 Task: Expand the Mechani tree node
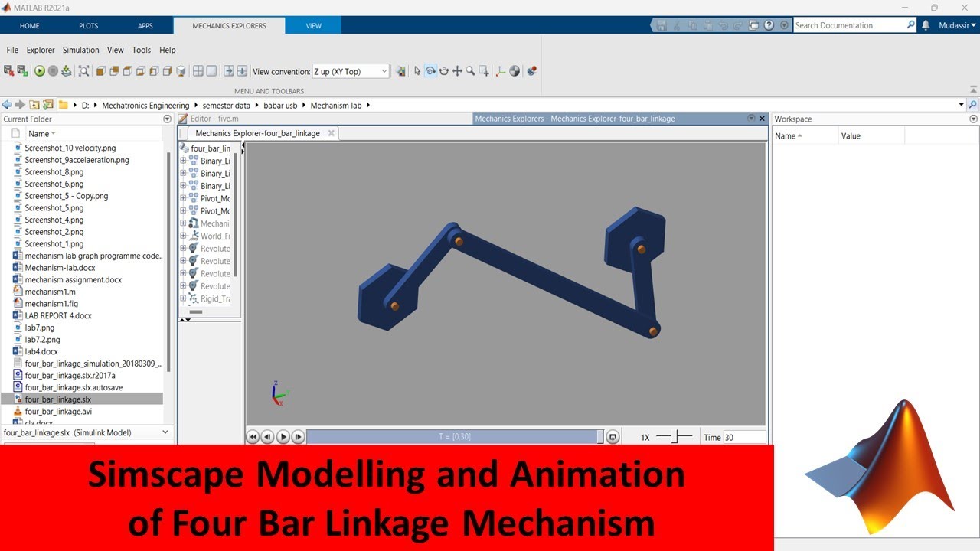tap(184, 223)
